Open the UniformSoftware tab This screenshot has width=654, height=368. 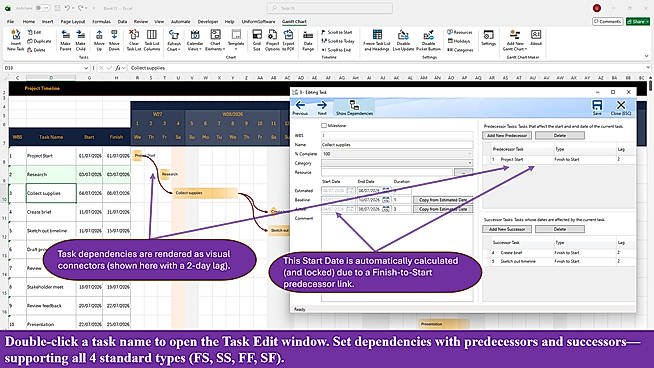tap(258, 21)
